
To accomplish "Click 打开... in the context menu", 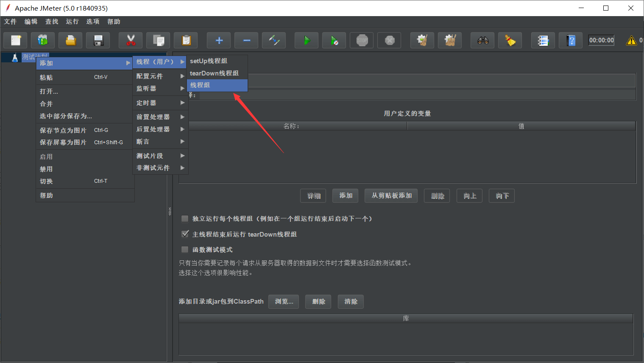I will point(85,92).
